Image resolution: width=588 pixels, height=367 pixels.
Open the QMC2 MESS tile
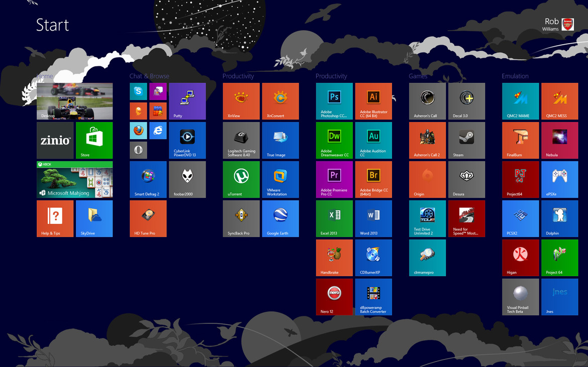pyautogui.click(x=560, y=101)
